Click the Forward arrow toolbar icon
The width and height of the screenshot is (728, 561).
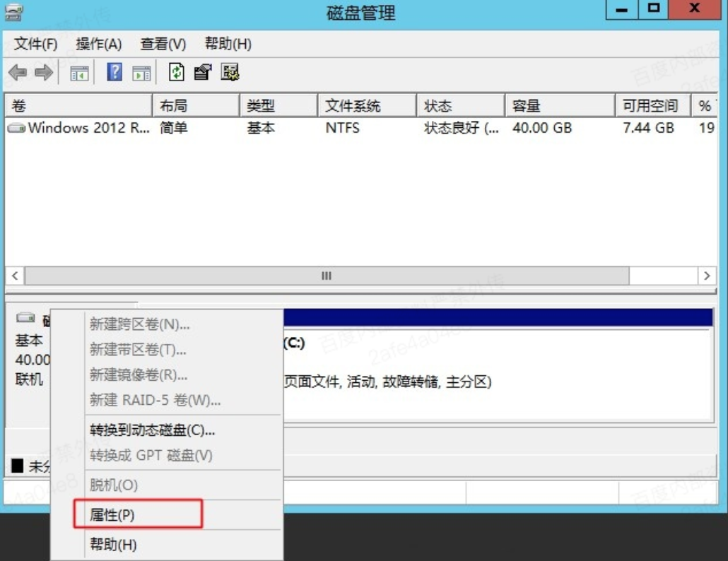44,73
